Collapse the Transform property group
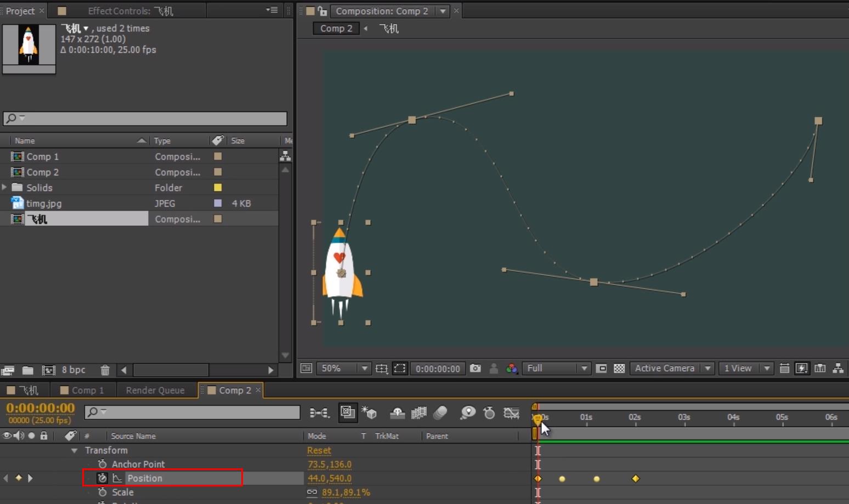The image size is (849, 504). [74, 450]
